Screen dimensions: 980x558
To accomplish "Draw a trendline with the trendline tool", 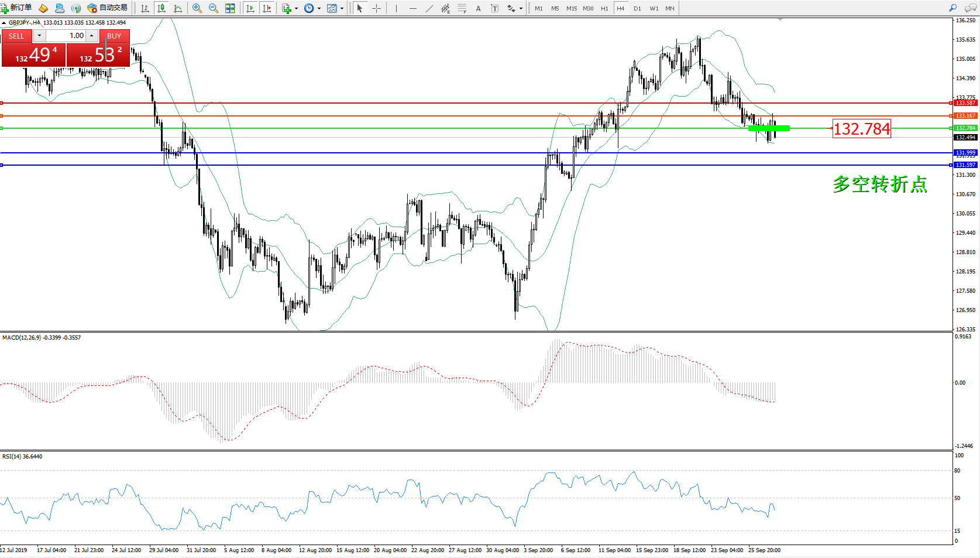I will click(429, 8).
